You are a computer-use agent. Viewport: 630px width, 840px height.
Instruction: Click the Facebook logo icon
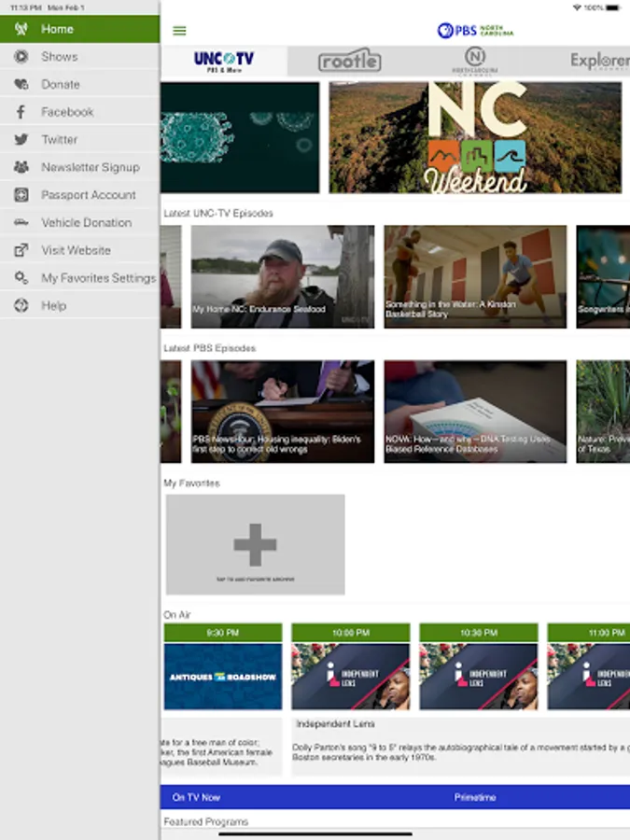[x=21, y=112]
